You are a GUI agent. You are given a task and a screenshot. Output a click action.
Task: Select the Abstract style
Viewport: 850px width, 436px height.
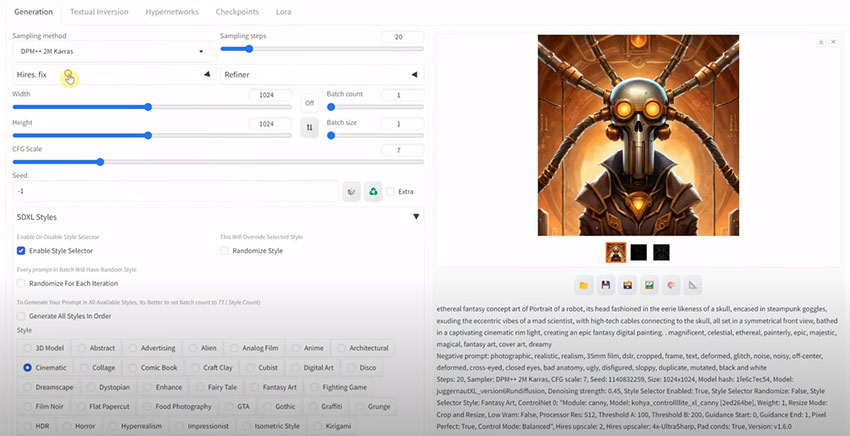[96, 348]
